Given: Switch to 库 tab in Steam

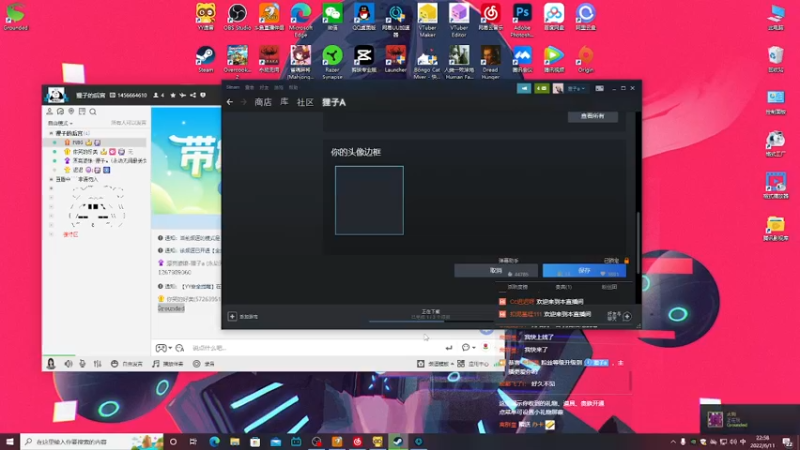Looking at the screenshot, I should pos(284,102).
